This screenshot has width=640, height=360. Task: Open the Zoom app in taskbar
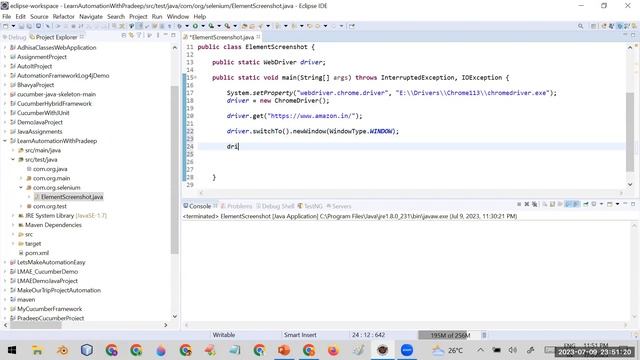(407, 350)
